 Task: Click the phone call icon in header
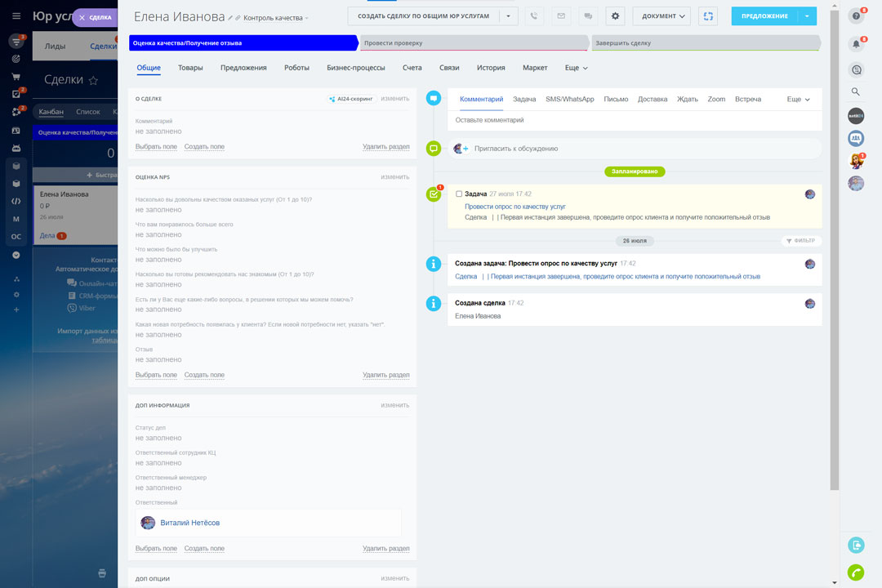click(534, 16)
